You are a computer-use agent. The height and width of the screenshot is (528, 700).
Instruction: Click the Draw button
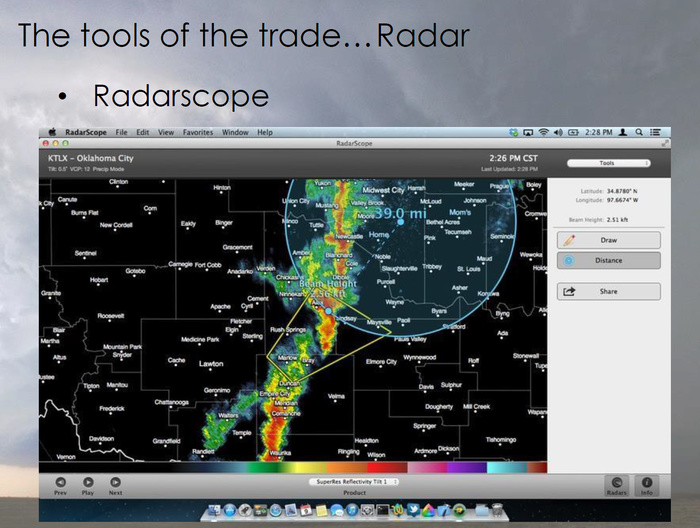pos(608,240)
